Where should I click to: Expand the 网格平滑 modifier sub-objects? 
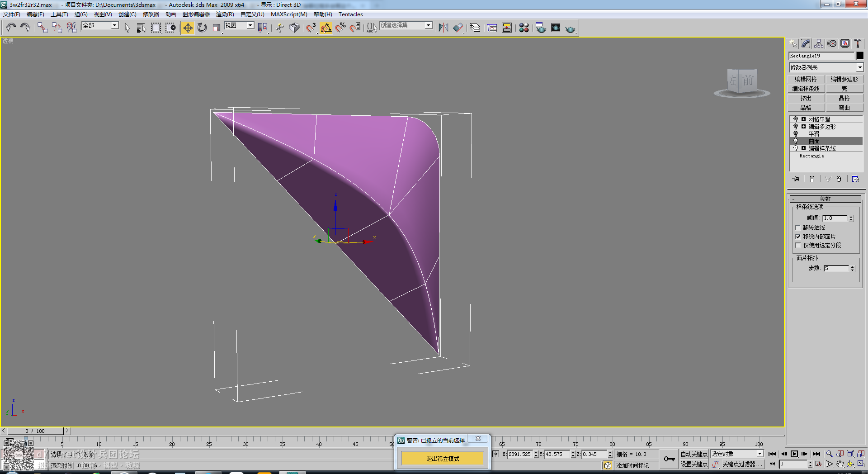coord(803,119)
